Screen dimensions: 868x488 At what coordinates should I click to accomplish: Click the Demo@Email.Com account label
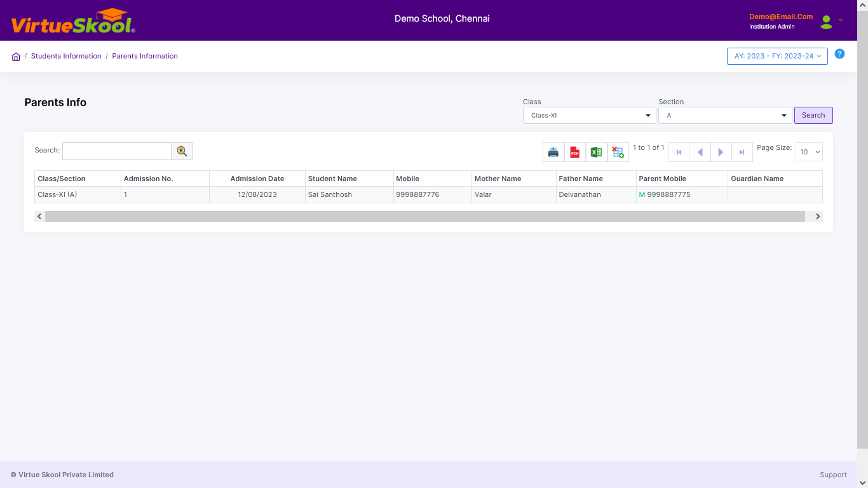[781, 17]
